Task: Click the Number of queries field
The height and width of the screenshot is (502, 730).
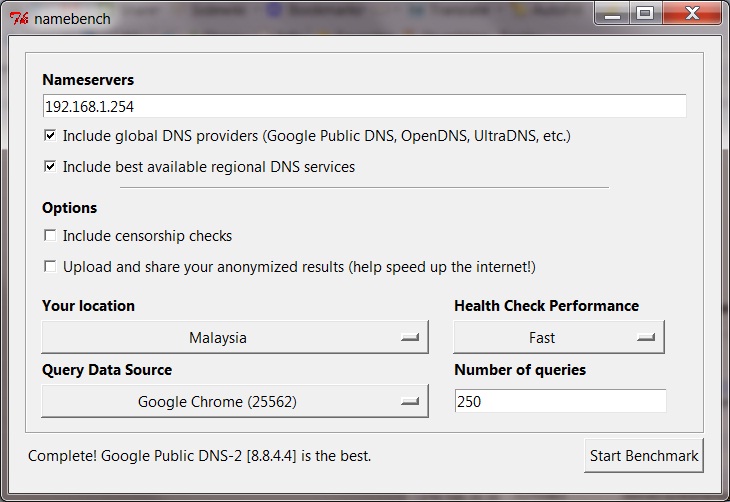Action: coord(560,401)
